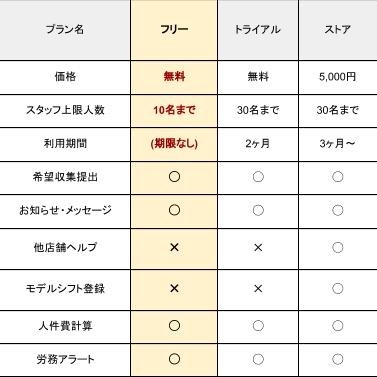Click the circle for フリー 希望収集提出

(174, 177)
